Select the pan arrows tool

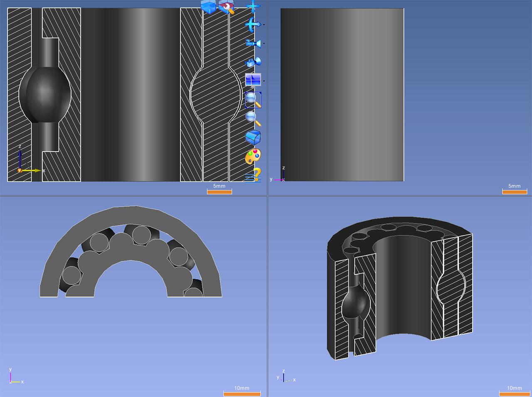253,6
